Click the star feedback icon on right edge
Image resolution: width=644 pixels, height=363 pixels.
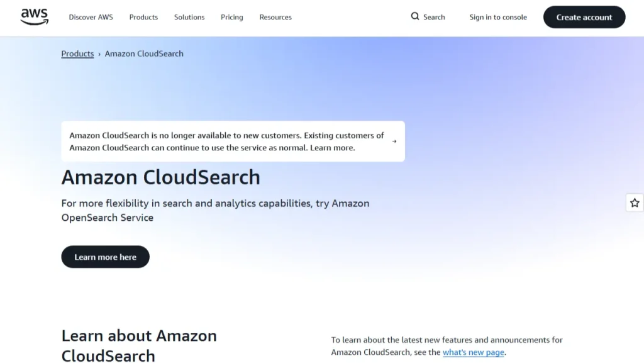tap(635, 203)
